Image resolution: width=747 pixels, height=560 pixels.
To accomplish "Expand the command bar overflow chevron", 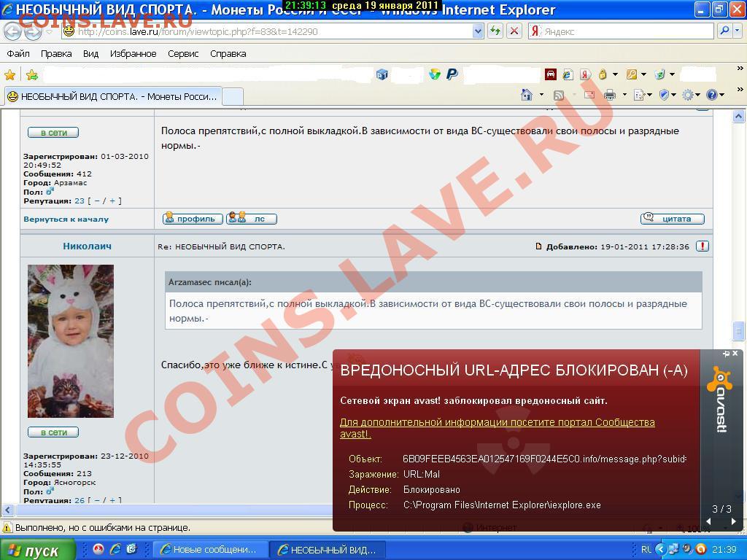I will click(740, 89).
